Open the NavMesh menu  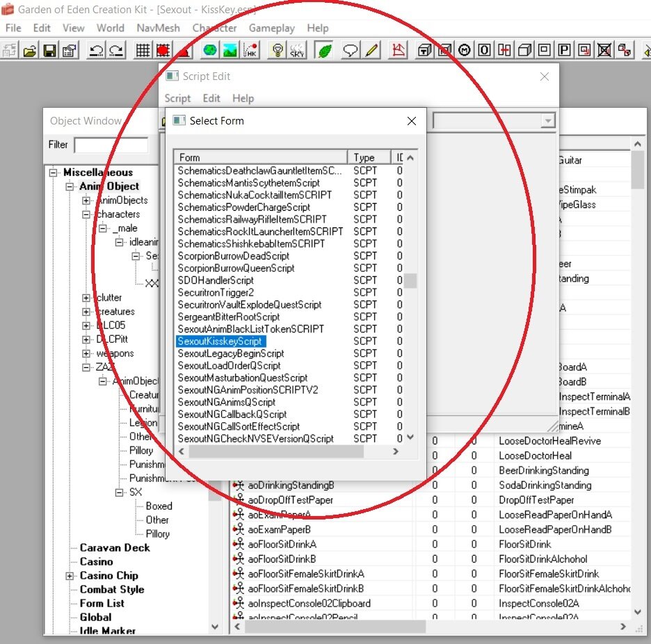click(x=158, y=28)
